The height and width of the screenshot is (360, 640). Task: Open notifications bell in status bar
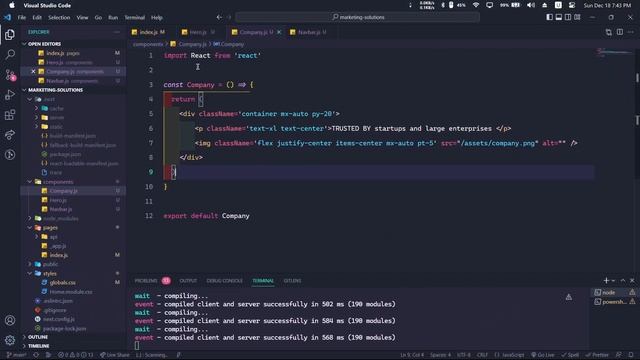[x=631, y=355]
